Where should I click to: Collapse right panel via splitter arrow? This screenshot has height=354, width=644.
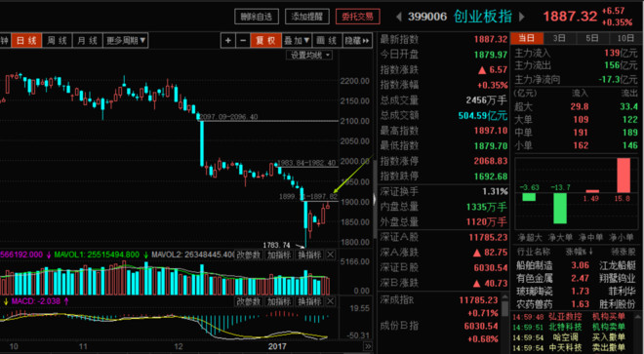point(375,200)
